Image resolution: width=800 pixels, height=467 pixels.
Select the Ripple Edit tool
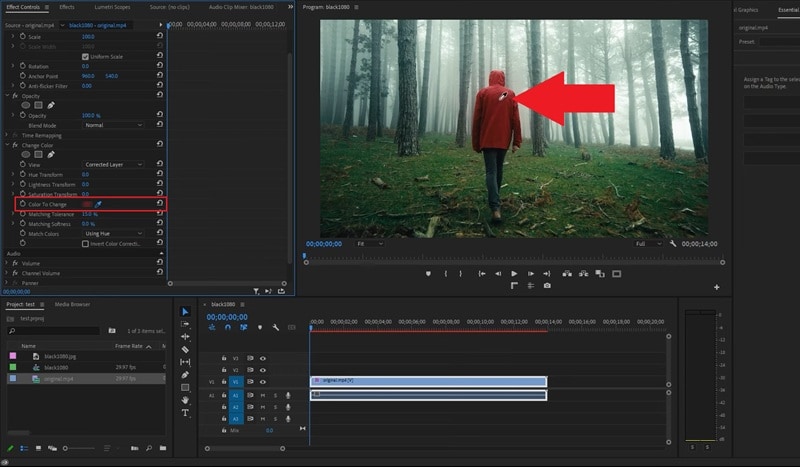coord(185,337)
